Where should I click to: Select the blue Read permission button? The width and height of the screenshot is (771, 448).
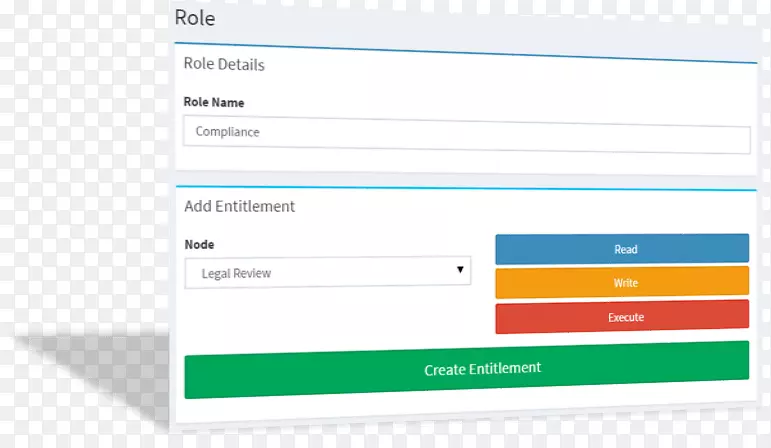point(622,249)
